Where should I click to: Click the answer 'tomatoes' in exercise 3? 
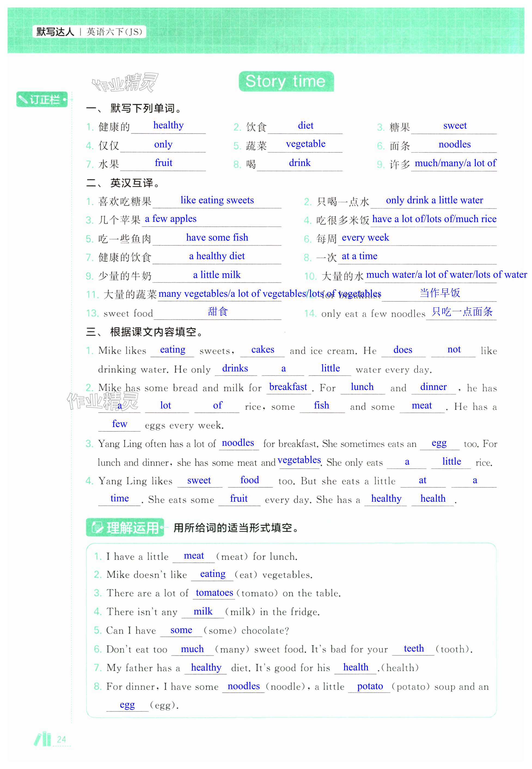tap(214, 592)
